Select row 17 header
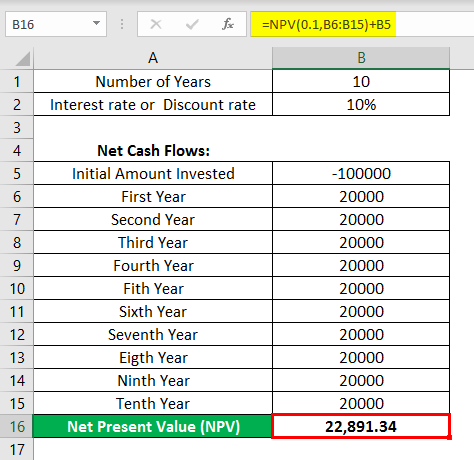Image resolution: width=474 pixels, height=460 pixels. [17, 449]
